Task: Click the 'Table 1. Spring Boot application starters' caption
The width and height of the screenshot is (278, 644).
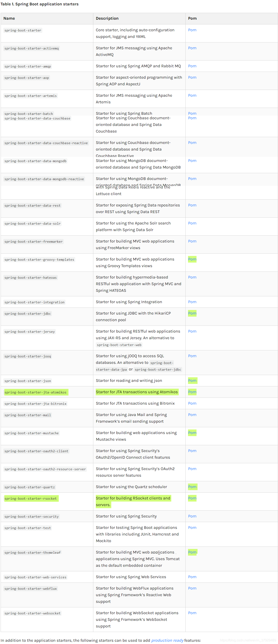Action: [40, 4]
